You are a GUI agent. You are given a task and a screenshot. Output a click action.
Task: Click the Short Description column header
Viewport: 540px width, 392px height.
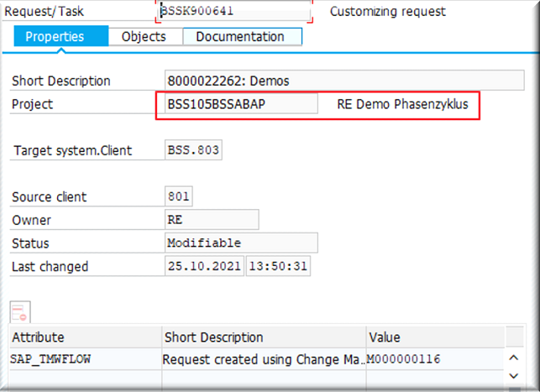click(262, 337)
